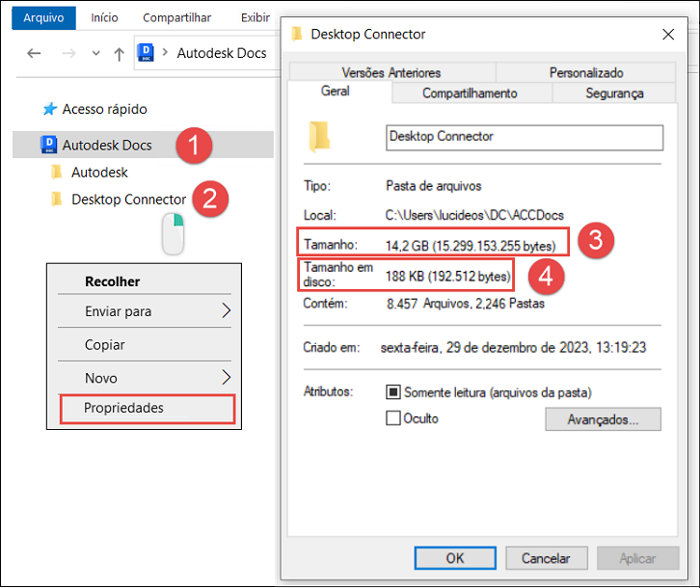Choose Propriedades from the context menu
This screenshot has height=588, width=700.
[148, 408]
